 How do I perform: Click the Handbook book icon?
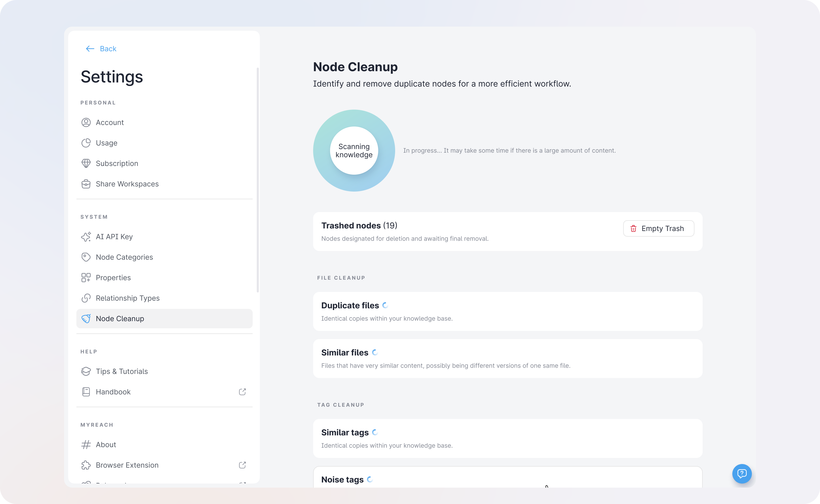86,392
